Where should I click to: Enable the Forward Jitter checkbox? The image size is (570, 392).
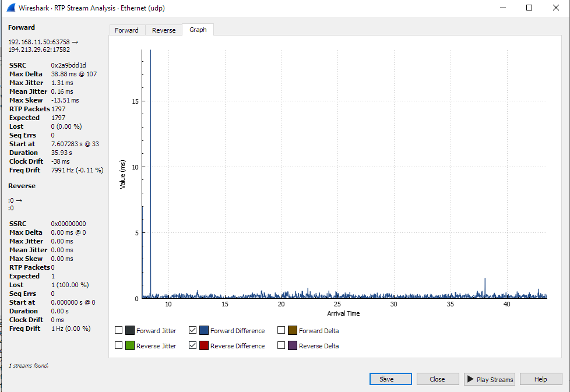118,330
